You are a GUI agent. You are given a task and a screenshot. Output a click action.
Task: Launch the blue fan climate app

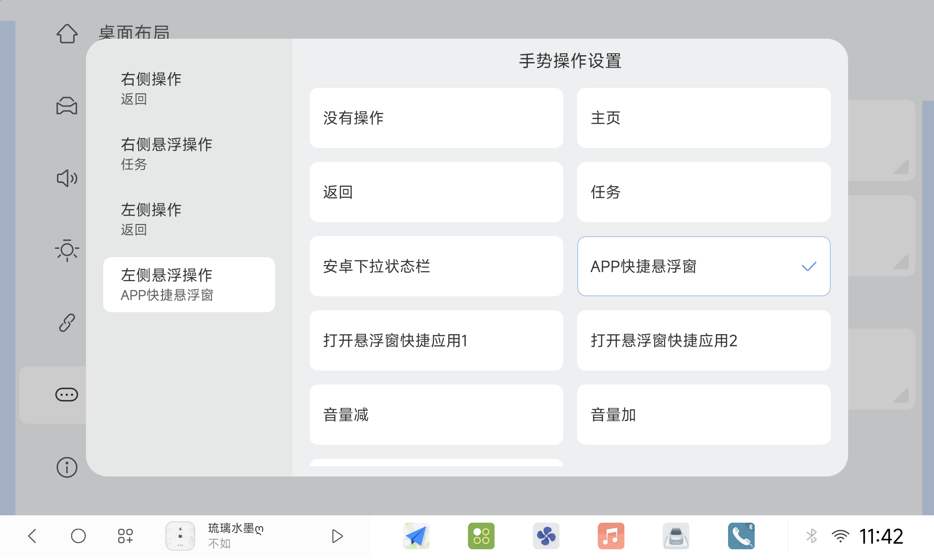(x=546, y=536)
